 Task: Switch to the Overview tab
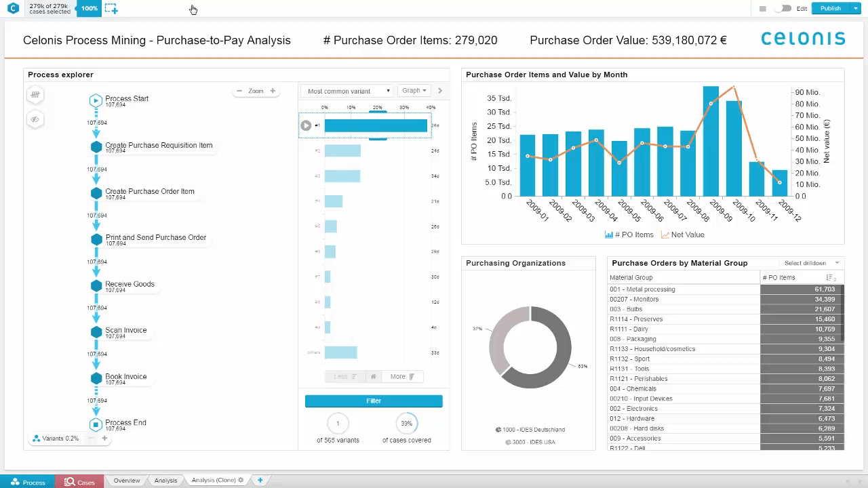point(127,481)
